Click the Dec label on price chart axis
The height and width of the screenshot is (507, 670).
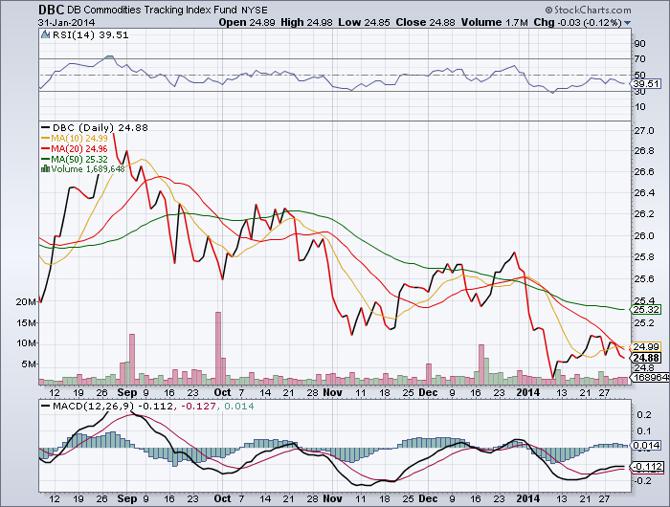click(428, 393)
